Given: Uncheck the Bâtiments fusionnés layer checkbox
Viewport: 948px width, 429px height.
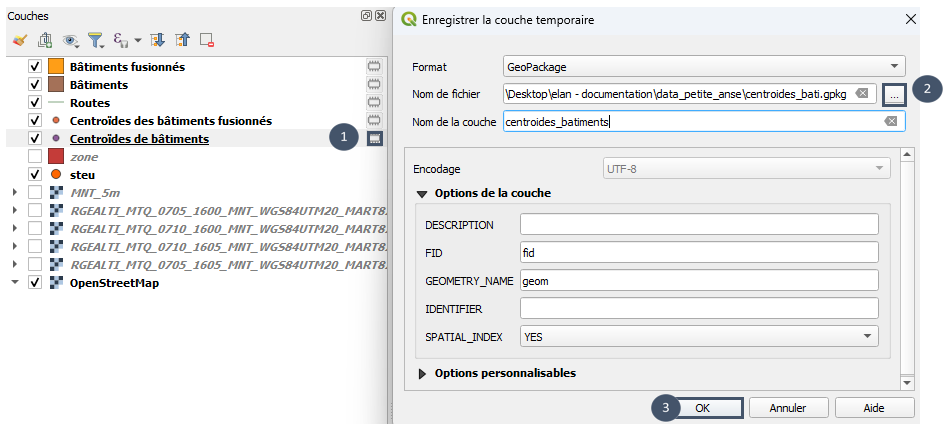Looking at the screenshot, I should (35, 66).
